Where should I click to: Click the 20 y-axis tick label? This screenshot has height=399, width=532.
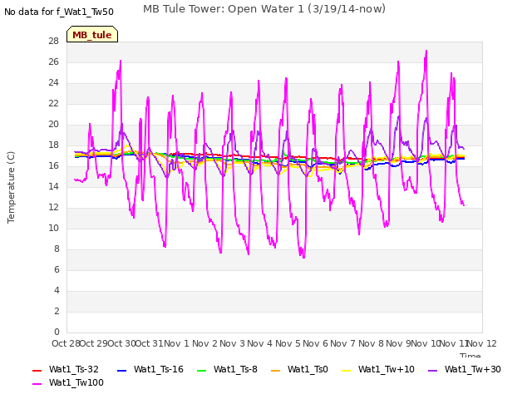pos(53,124)
